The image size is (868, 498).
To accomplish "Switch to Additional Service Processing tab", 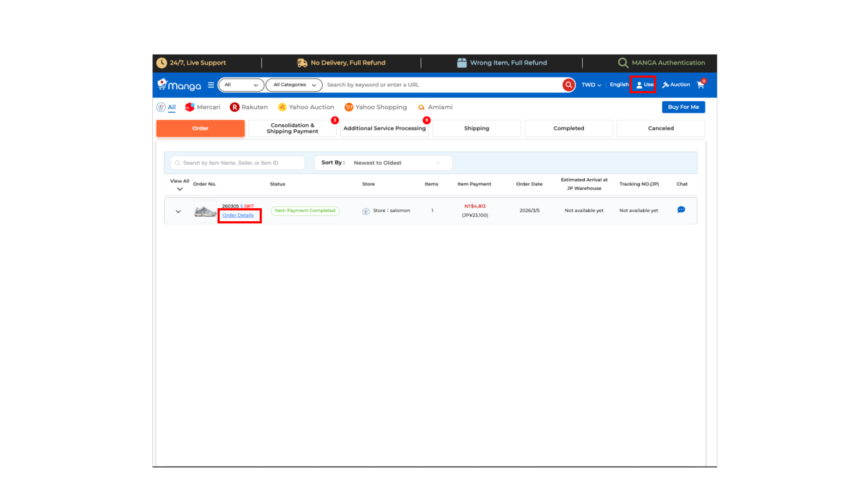I will coord(384,128).
